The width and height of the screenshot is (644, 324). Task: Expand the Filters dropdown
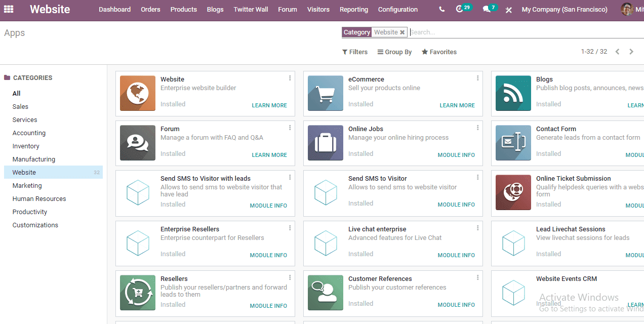[x=355, y=52]
